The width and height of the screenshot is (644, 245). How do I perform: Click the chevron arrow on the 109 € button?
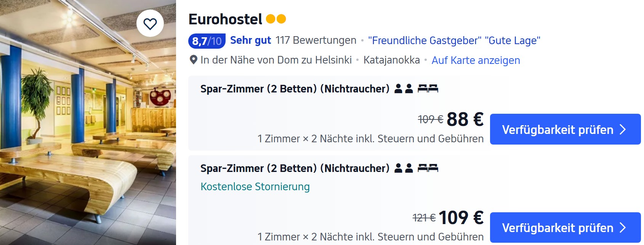[x=623, y=228]
